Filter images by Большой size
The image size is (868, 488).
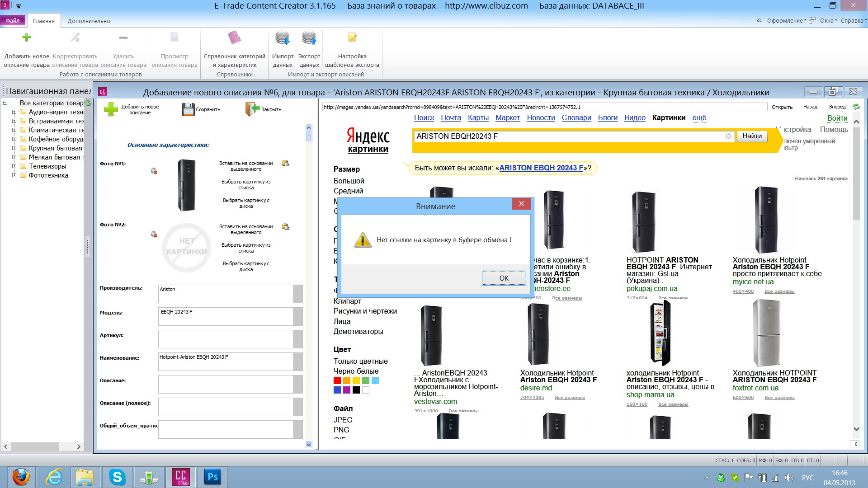point(349,181)
